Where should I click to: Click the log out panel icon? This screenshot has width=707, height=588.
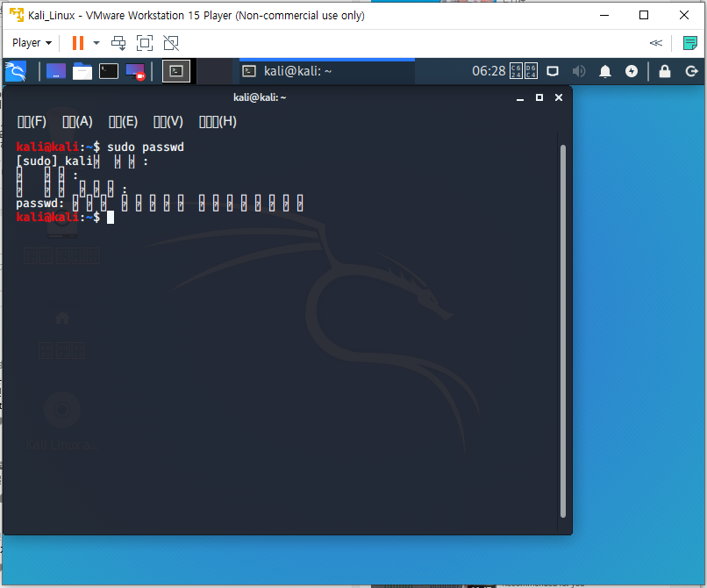pyautogui.click(x=691, y=71)
